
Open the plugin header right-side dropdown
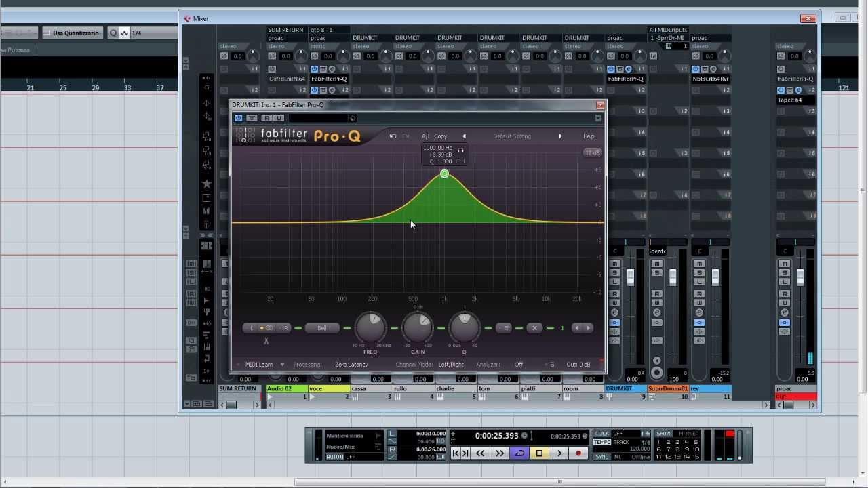[598, 118]
